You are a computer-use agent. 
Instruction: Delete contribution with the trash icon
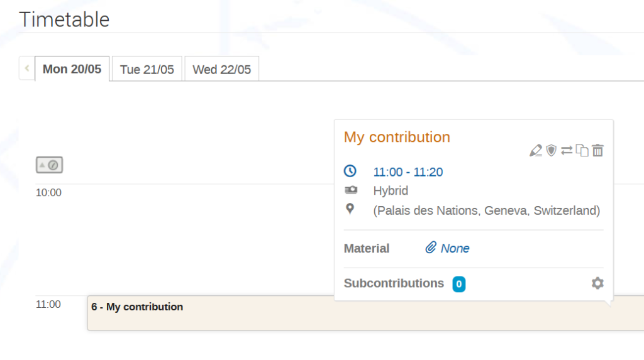(x=598, y=151)
